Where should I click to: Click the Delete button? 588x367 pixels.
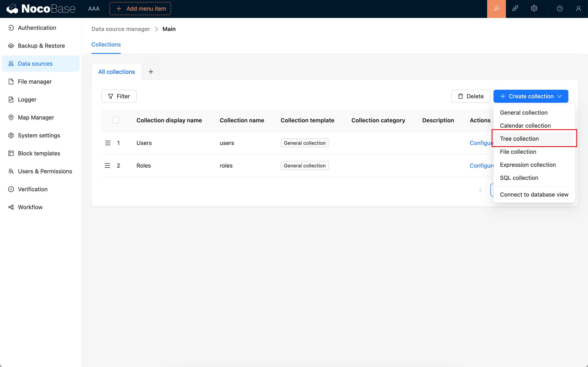[x=470, y=96]
